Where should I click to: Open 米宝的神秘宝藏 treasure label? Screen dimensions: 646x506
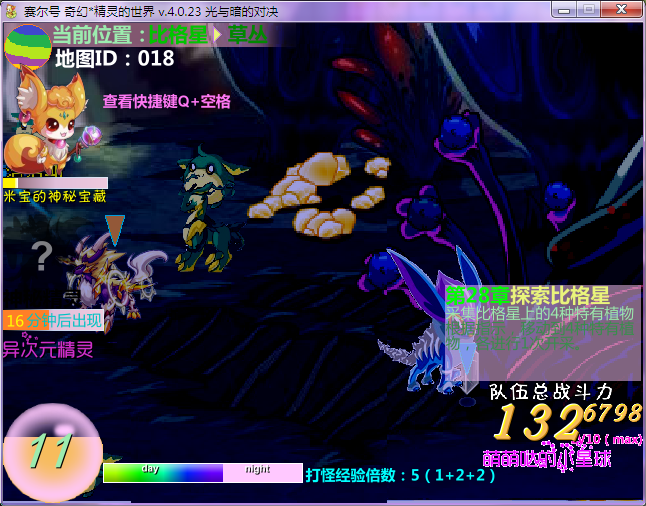[x=55, y=197]
